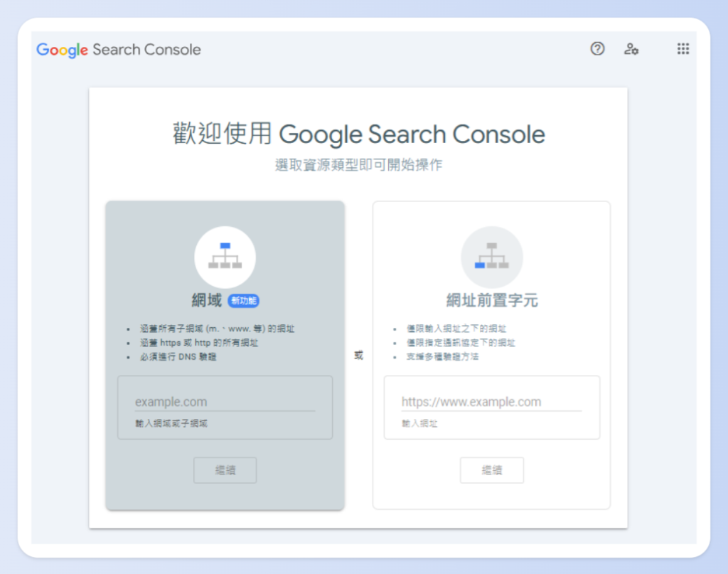Click the 繼續 button under 網址前置字元
The height and width of the screenshot is (574, 728).
[x=492, y=469]
